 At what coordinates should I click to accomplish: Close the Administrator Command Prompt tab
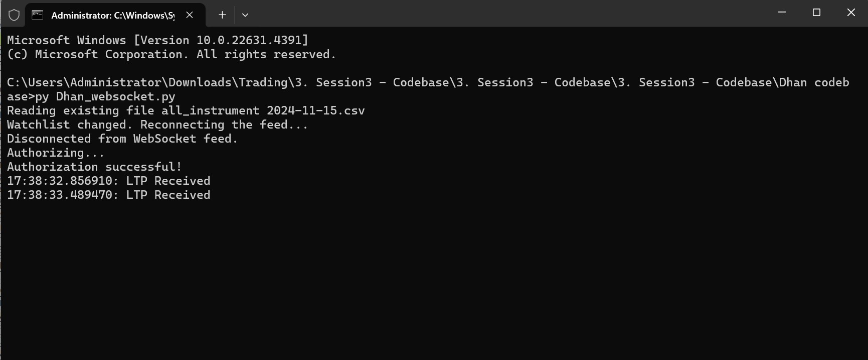(190, 15)
